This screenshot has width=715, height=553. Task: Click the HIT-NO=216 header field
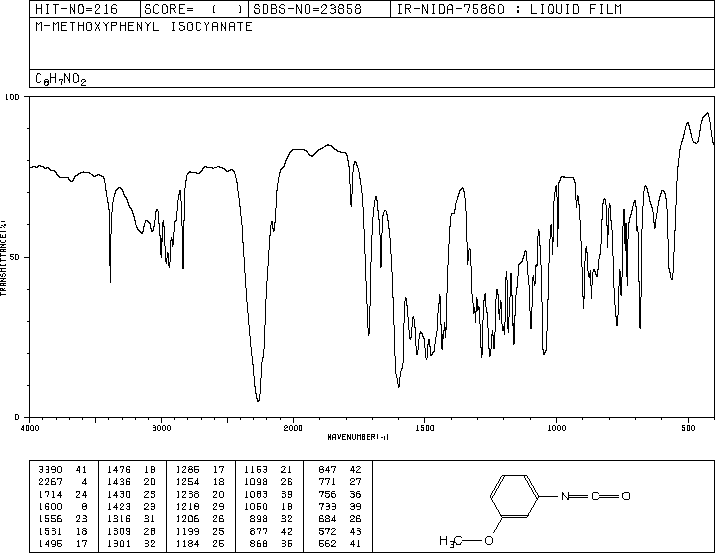pos(76,9)
